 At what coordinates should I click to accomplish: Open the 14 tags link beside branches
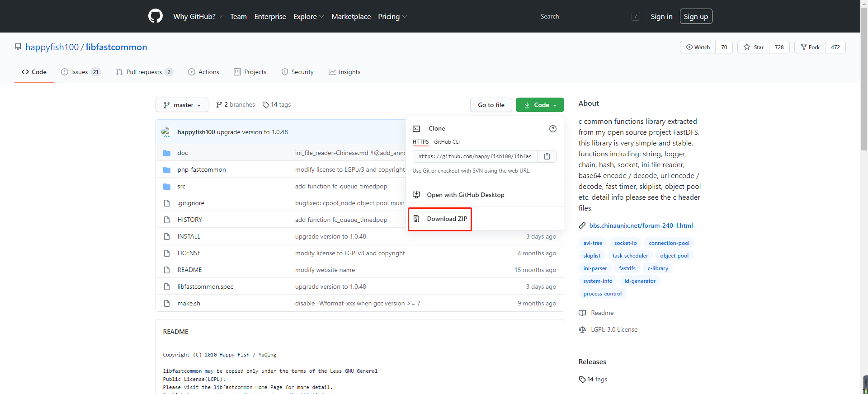point(277,105)
